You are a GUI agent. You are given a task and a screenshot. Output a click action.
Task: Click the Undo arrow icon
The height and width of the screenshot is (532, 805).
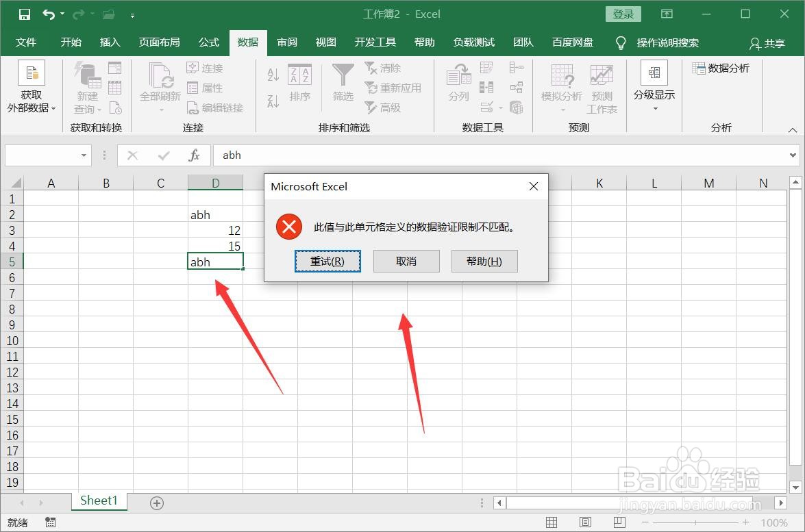[x=49, y=14]
